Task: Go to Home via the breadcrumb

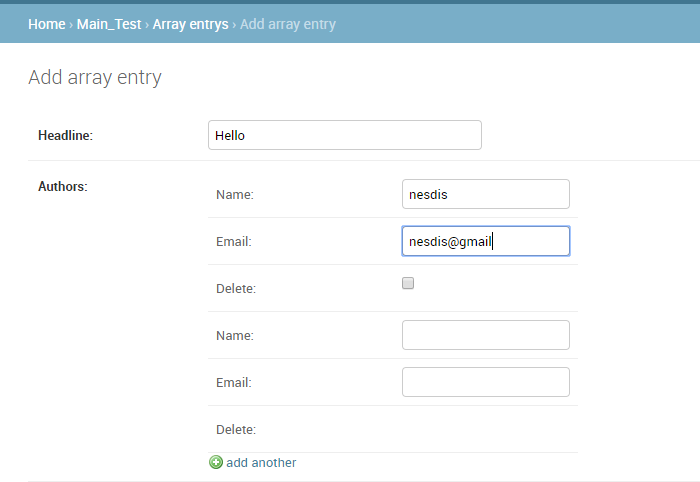Action: click(x=46, y=24)
